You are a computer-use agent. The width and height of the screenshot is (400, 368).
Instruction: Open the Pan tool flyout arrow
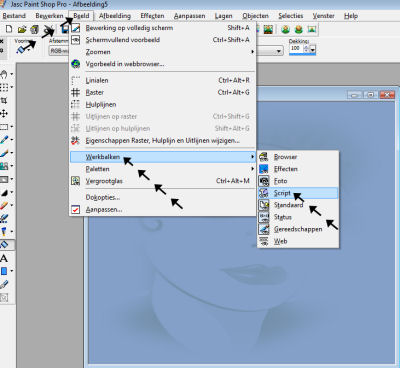pyautogui.click(x=12, y=74)
